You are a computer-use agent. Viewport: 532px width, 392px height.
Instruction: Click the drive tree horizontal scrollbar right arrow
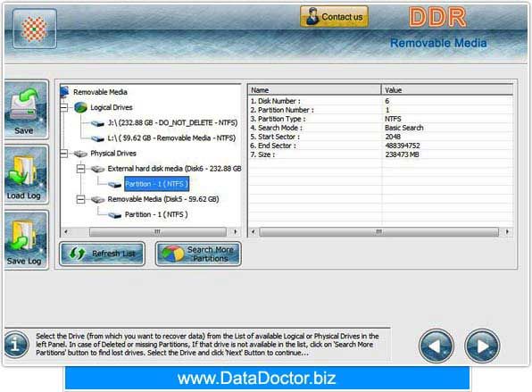[x=235, y=232]
